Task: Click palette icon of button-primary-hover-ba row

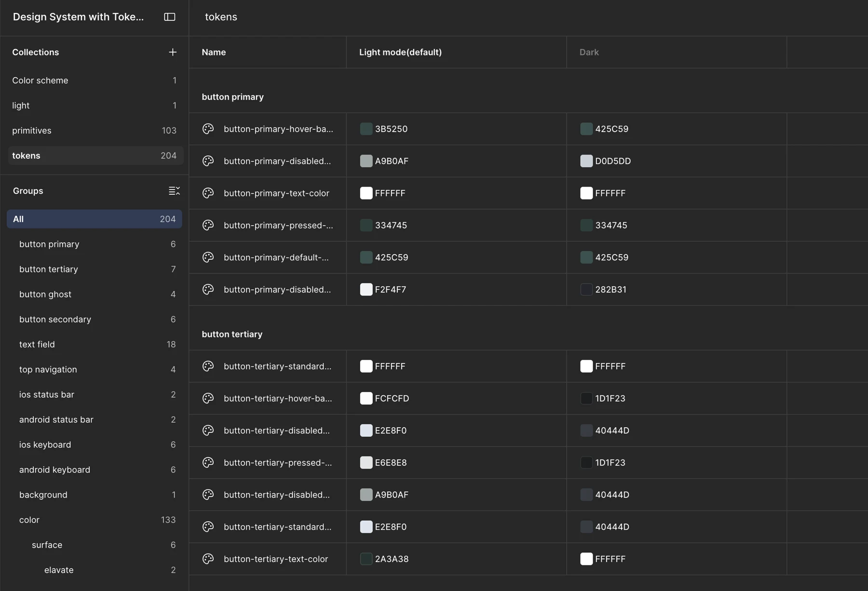Action: 208,129
